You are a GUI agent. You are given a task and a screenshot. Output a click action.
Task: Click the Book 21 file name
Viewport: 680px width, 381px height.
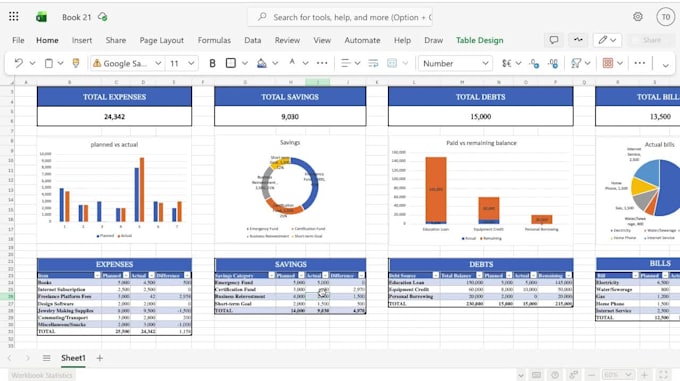pos(76,17)
